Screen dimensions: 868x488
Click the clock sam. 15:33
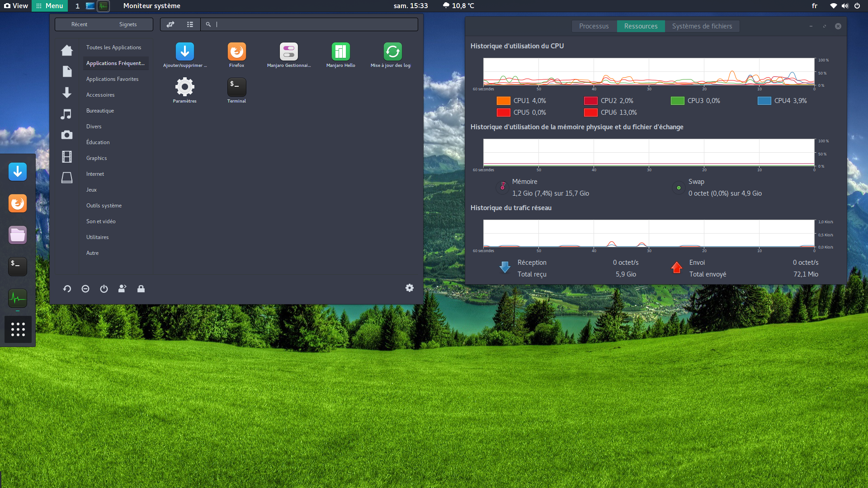point(410,6)
